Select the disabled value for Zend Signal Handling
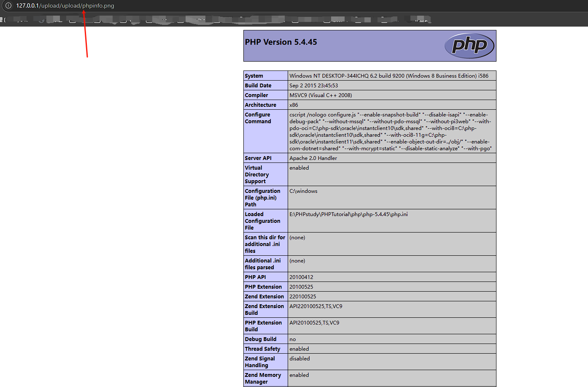 click(299, 359)
